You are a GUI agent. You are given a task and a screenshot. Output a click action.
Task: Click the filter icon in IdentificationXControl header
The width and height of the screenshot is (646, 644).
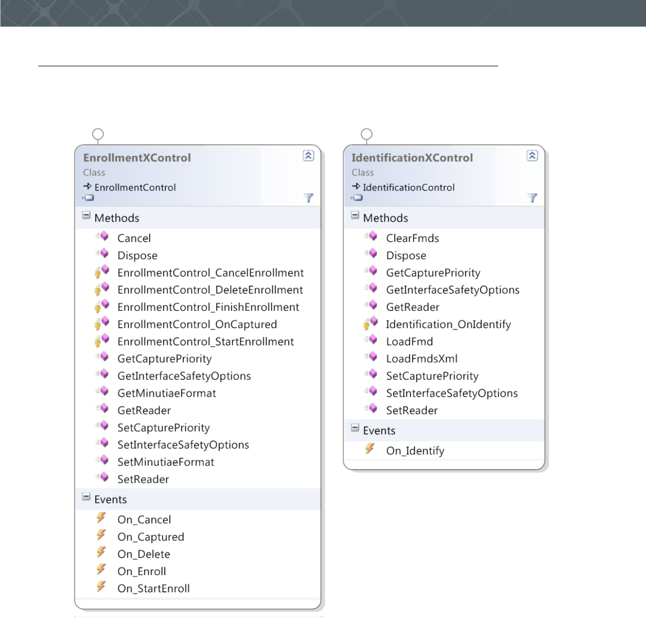[532, 198]
